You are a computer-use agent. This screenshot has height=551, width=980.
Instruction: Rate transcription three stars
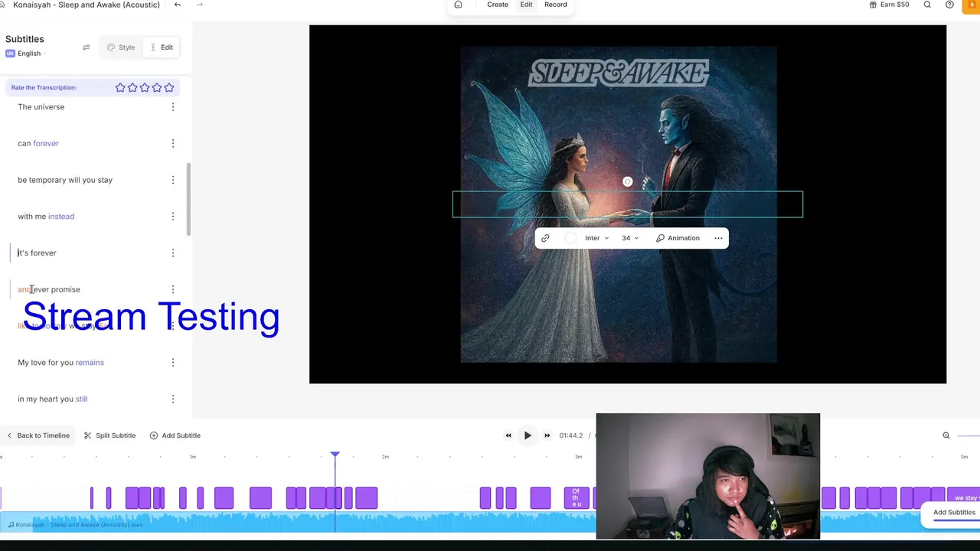tap(145, 87)
